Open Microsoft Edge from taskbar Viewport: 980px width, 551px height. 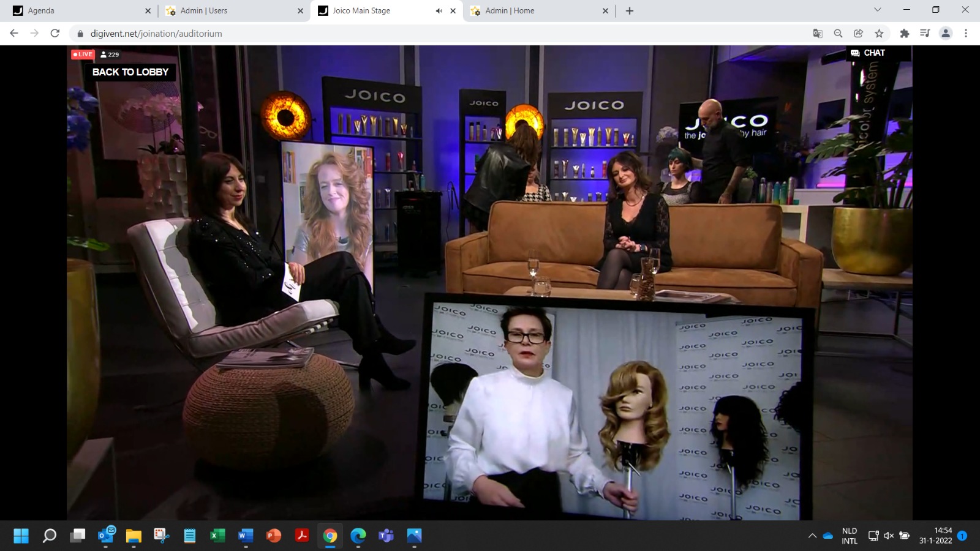point(358,536)
